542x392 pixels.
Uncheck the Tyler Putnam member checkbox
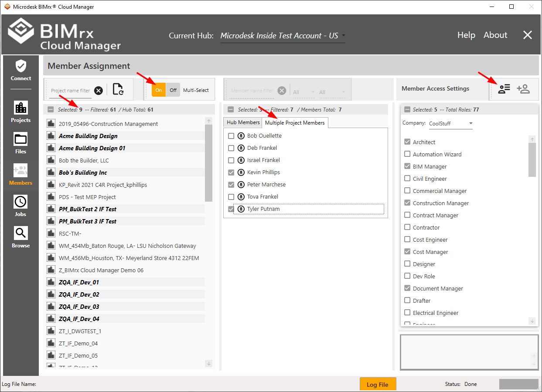pyautogui.click(x=231, y=209)
